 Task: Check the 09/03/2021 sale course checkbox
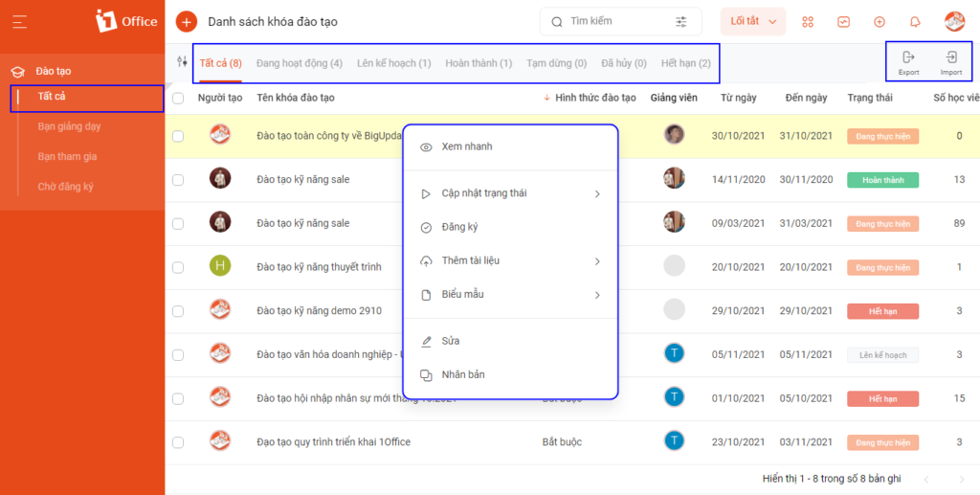click(178, 224)
